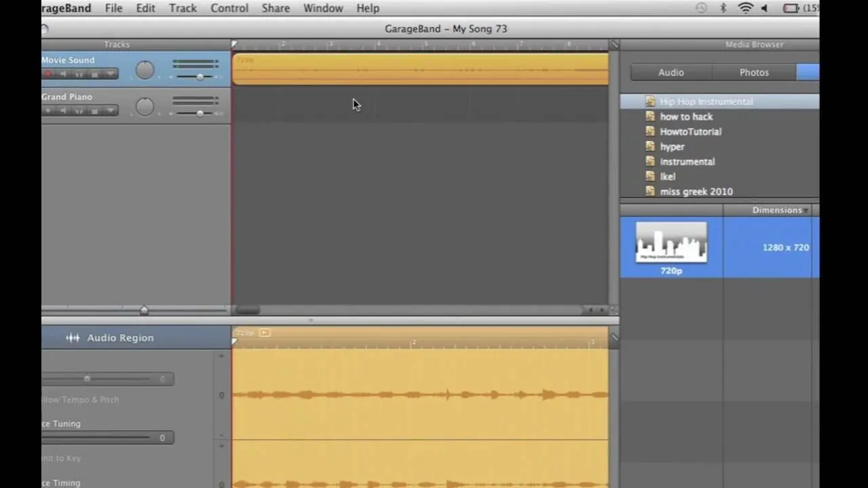Click the how to hack folder icon
This screenshot has width=868, height=488.
click(x=650, y=117)
